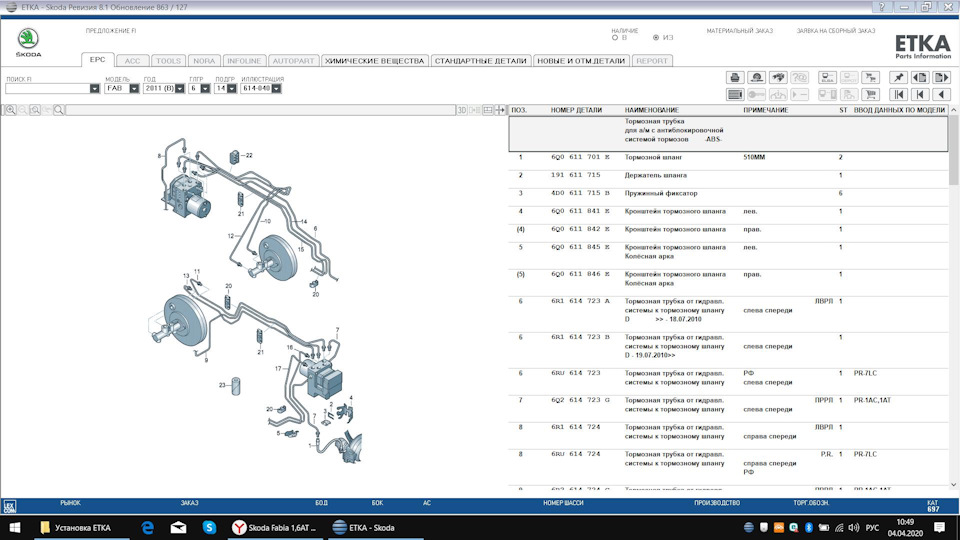Open Windows Start menu
The image size is (960, 540).
point(15,527)
